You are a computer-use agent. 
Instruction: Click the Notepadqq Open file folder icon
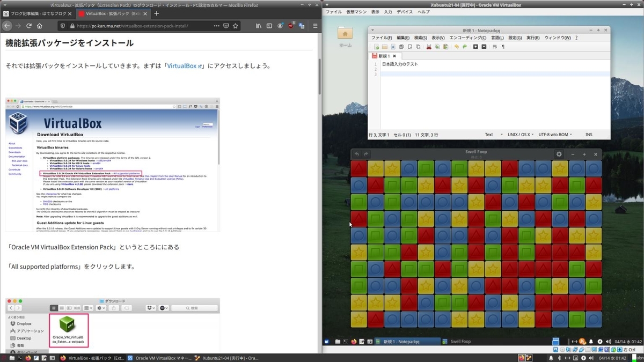(x=385, y=47)
